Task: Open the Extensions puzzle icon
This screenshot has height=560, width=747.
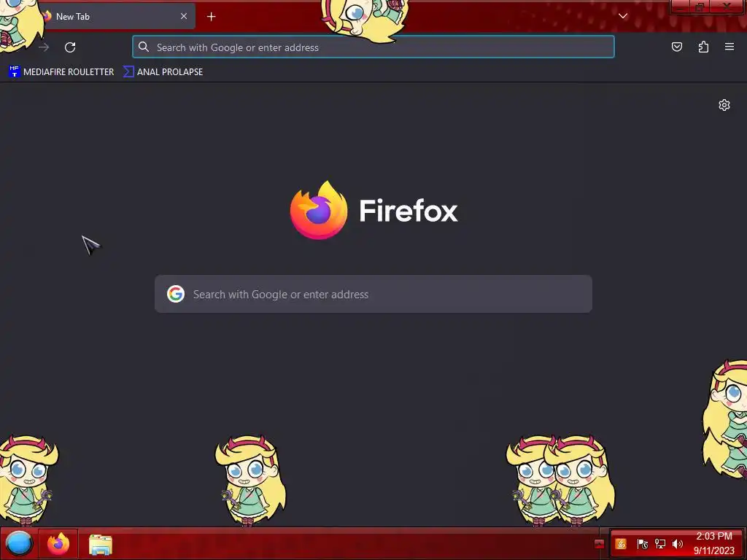Action: pyautogui.click(x=703, y=47)
